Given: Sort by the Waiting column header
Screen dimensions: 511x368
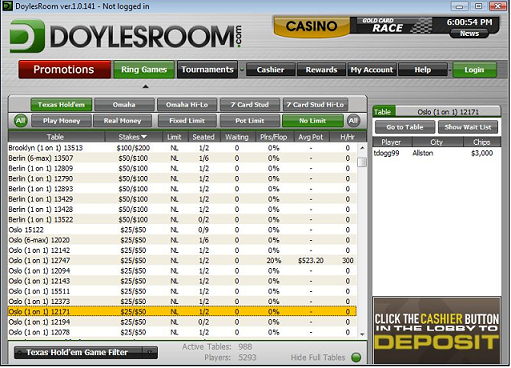Looking at the screenshot, I should 237,137.
